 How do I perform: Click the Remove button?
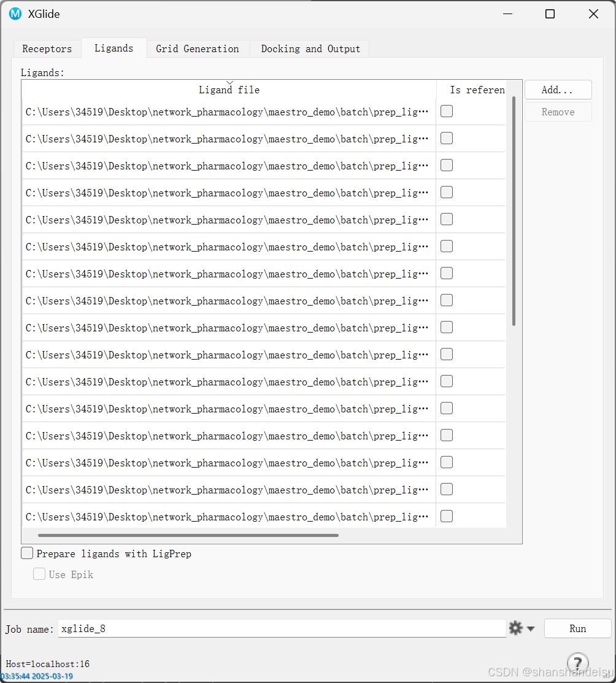pyautogui.click(x=558, y=112)
